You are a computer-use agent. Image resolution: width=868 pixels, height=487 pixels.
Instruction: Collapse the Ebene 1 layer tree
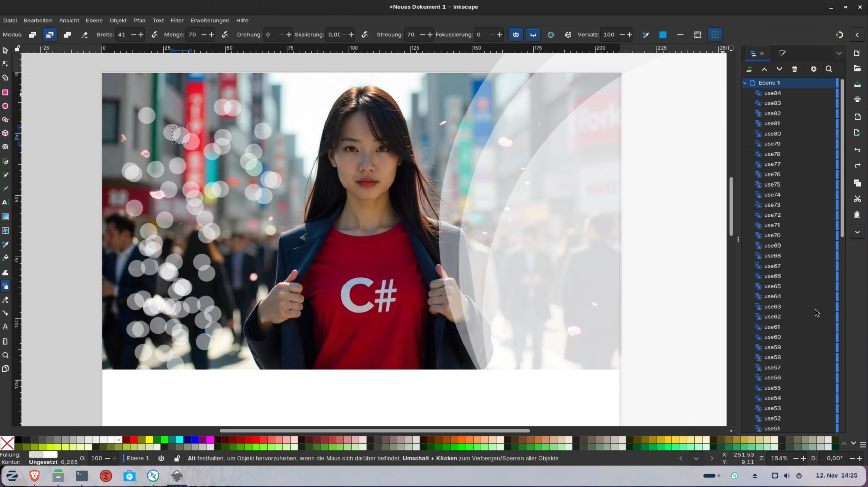pos(745,83)
